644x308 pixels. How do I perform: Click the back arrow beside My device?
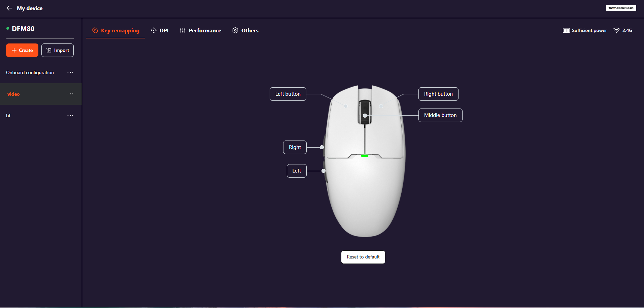(x=9, y=8)
